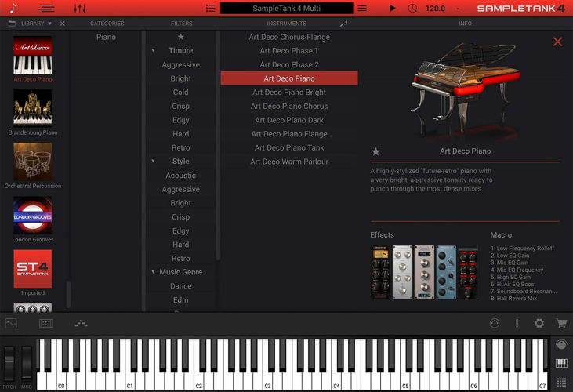Open the mixer view icon
Image resolution: width=573 pixels, height=392 pixels.
80,8
